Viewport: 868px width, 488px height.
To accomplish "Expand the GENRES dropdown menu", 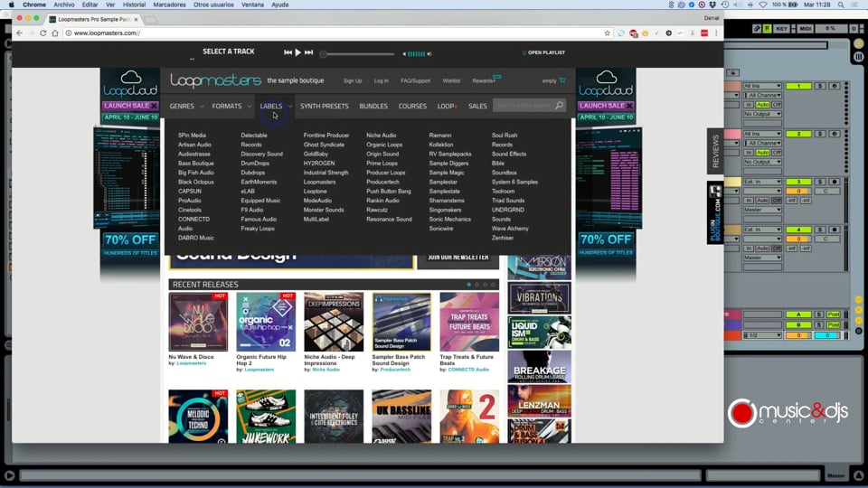I will [x=186, y=107].
